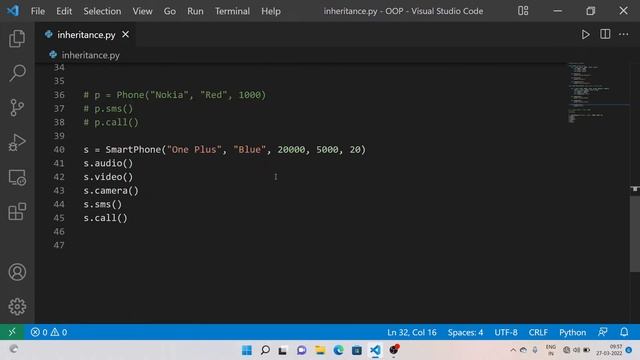The width and height of the screenshot is (640, 360).
Task: Open the View menu
Action: coord(142,11)
